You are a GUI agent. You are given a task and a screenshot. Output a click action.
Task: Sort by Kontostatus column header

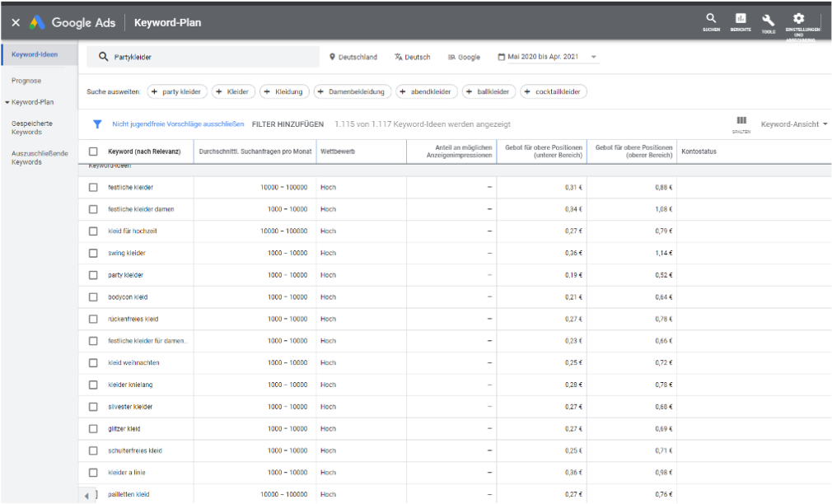coord(699,152)
